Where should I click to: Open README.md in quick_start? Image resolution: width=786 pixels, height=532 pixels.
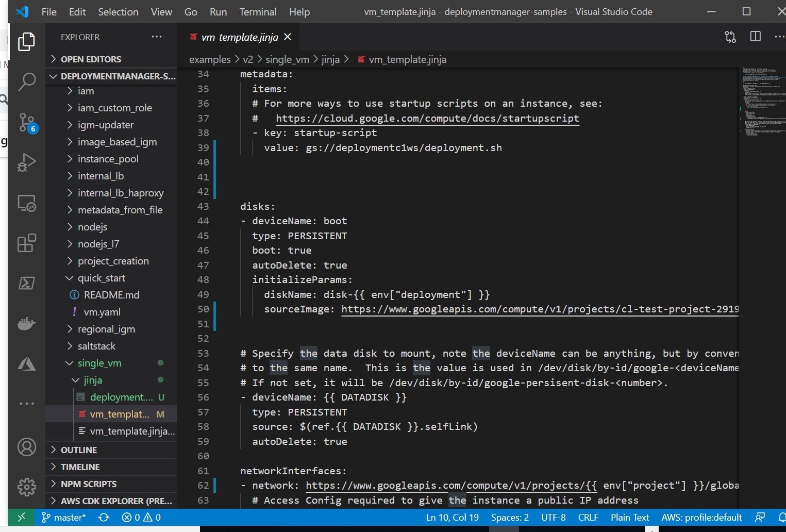(x=111, y=295)
